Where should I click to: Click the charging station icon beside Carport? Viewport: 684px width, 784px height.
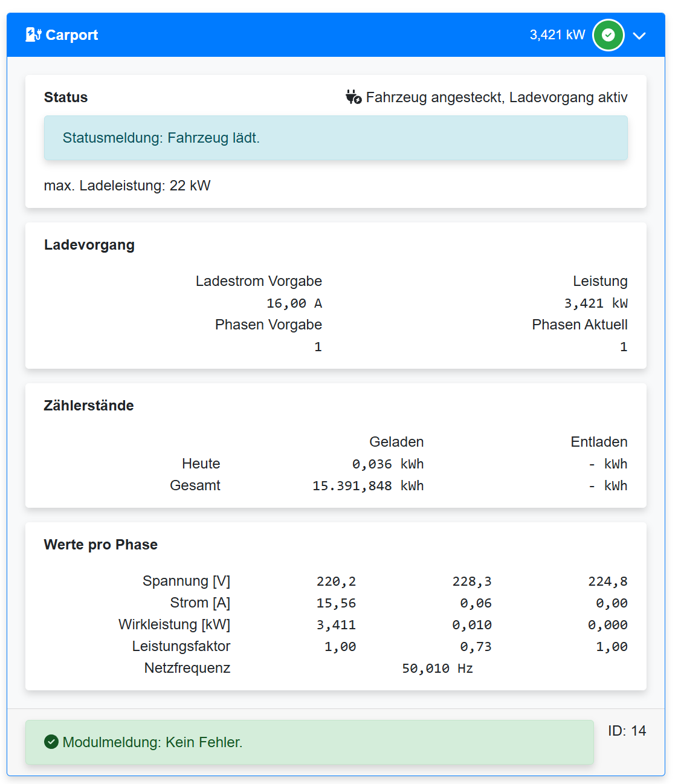33,35
